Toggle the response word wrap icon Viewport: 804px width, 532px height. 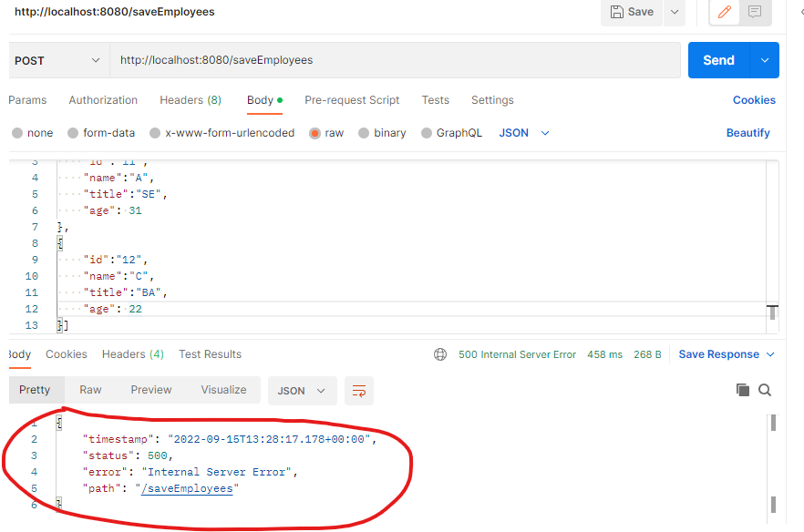coord(359,391)
